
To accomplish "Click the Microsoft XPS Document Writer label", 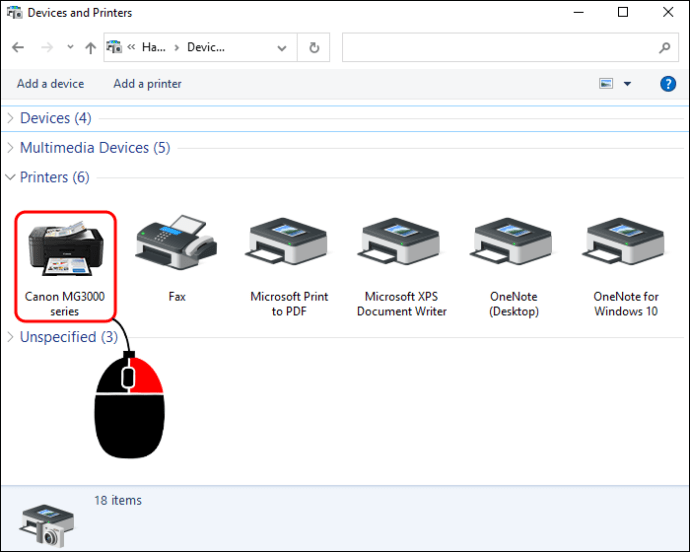I will (401, 304).
